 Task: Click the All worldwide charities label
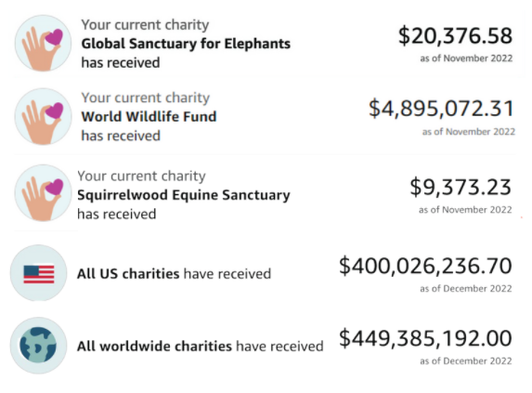[x=154, y=347]
